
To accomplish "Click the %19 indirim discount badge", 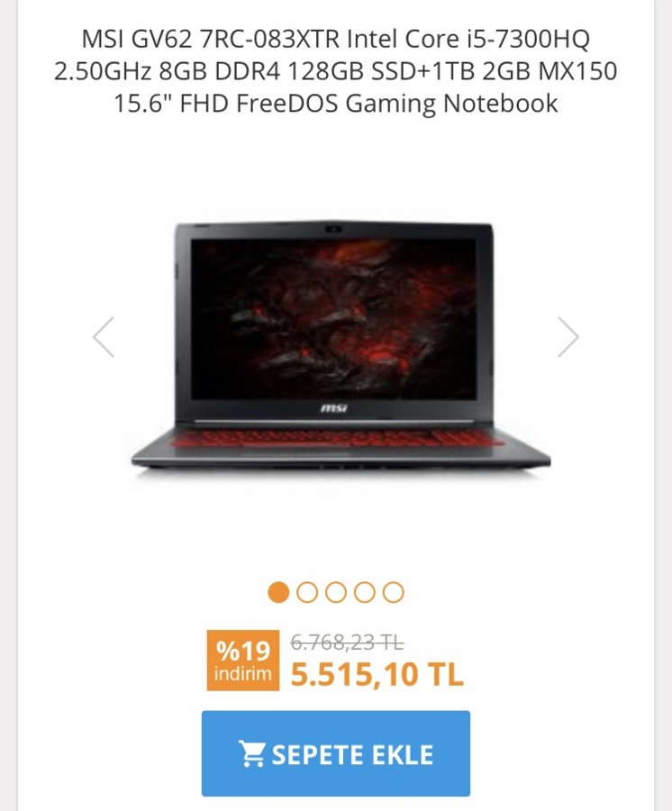I will click(243, 661).
